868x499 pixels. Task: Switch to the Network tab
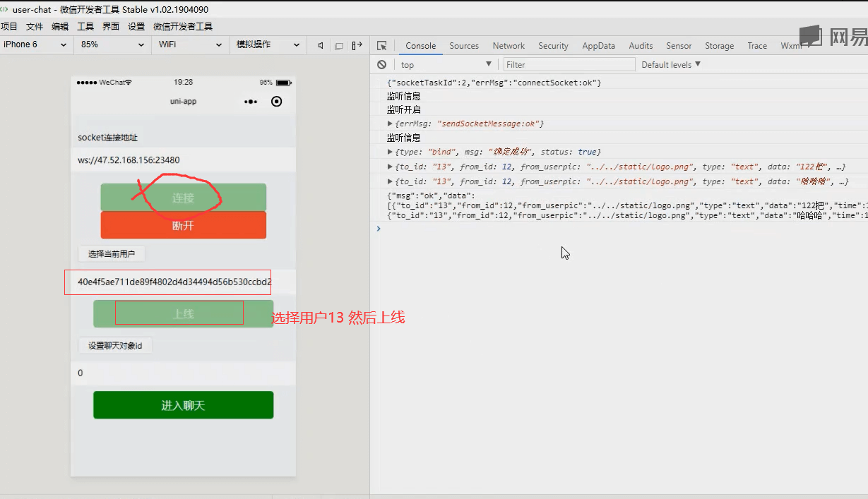(x=509, y=46)
